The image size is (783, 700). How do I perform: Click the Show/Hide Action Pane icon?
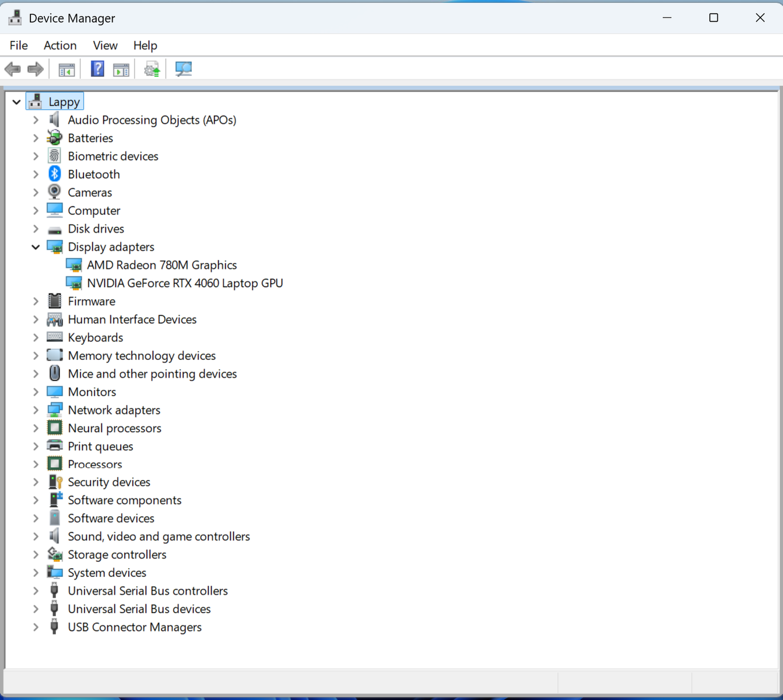(x=121, y=69)
